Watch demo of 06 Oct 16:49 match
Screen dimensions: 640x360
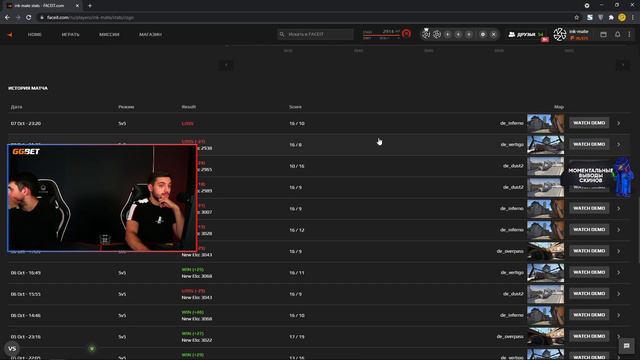click(x=589, y=272)
